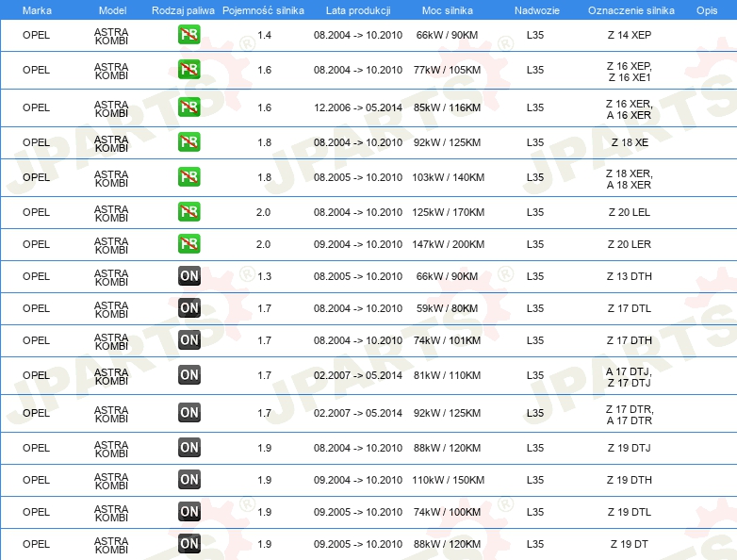Select engine code Z 17 DTL

pyautogui.click(x=630, y=308)
